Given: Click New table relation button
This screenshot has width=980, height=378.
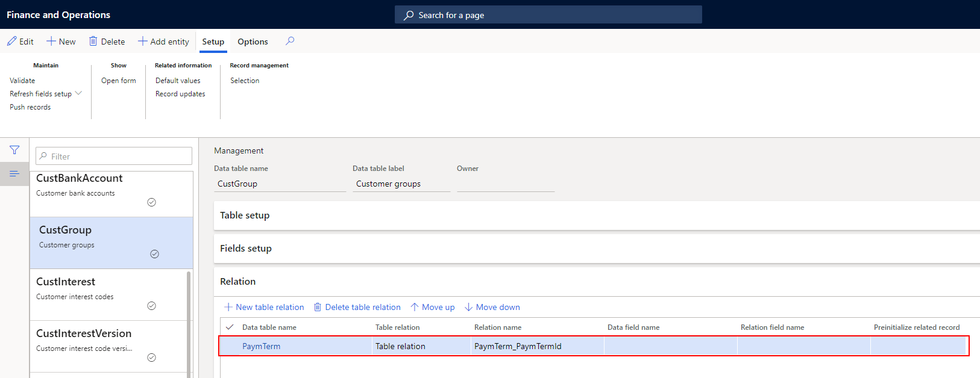Looking at the screenshot, I should pyautogui.click(x=264, y=307).
